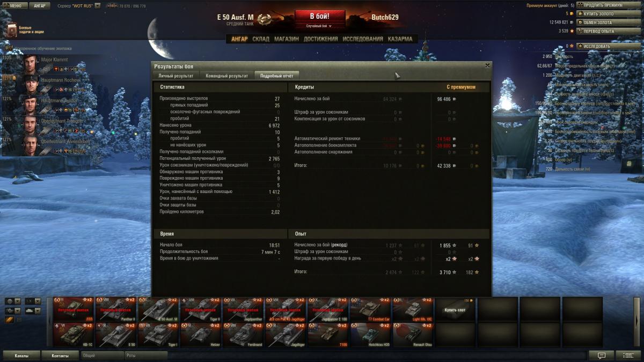Select the Light Mk. VIC tank
Image resolution: width=644 pixels, height=362 pixels.
point(413,309)
